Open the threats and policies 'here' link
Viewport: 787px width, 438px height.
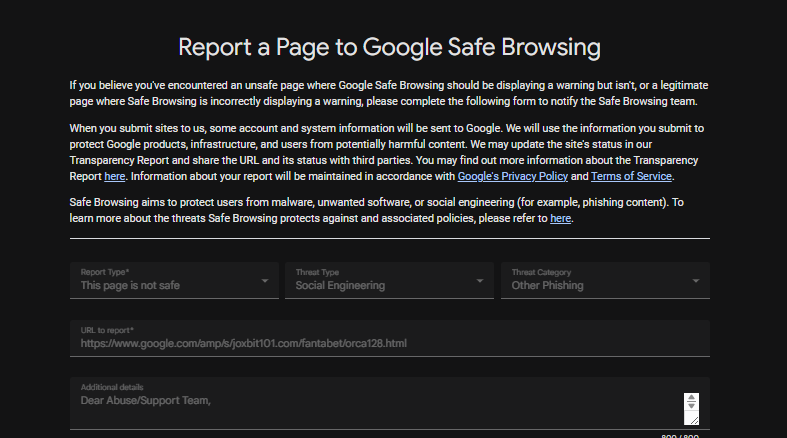click(560, 219)
